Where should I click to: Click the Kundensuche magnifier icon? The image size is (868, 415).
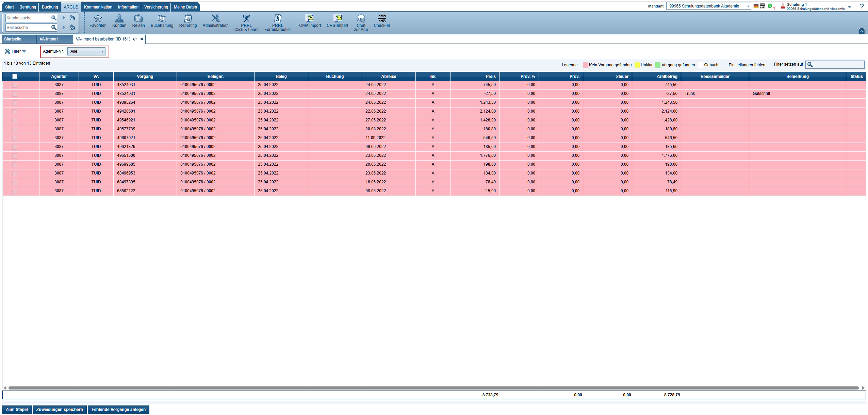point(54,18)
